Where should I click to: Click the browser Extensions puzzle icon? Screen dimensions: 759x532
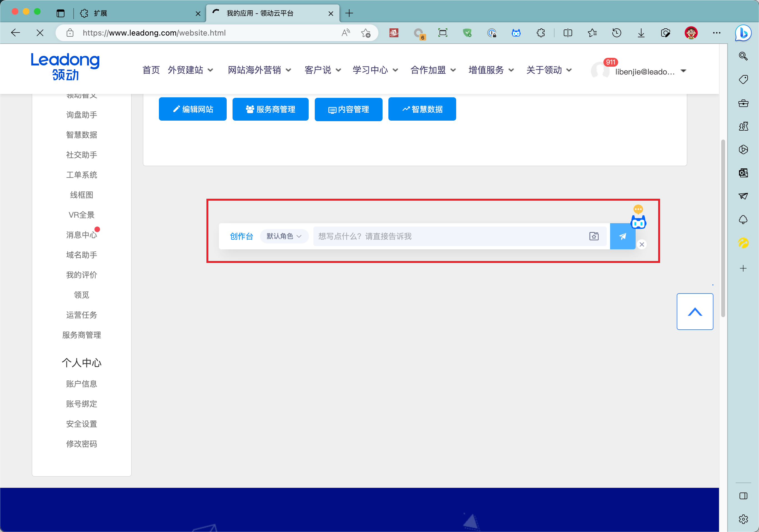pyautogui.click(x=541, y=33)
